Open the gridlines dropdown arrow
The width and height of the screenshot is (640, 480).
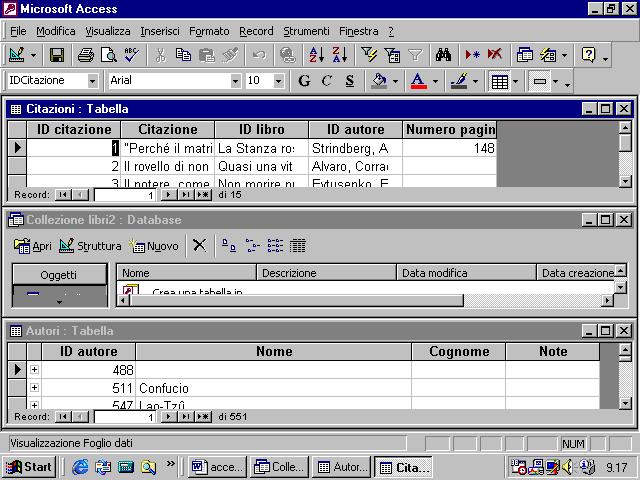515,81
